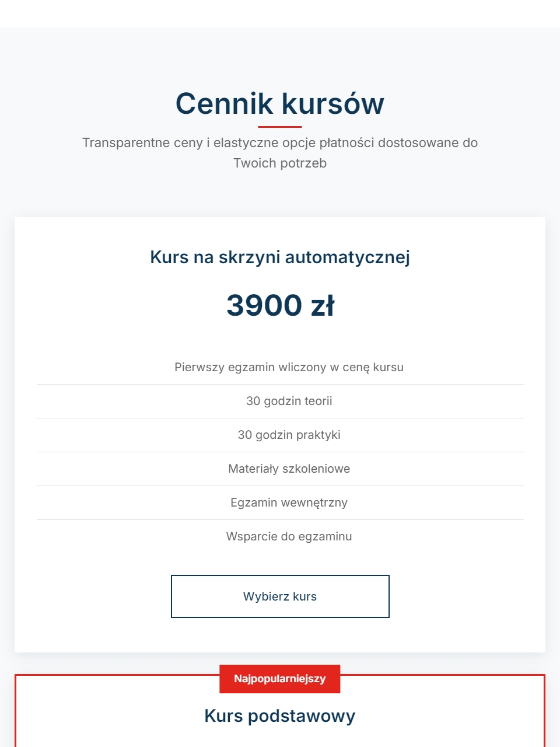This screenshot has height=747, width=560.
Task: Click inside the Wybierz kurs button border
Action: 280,596
